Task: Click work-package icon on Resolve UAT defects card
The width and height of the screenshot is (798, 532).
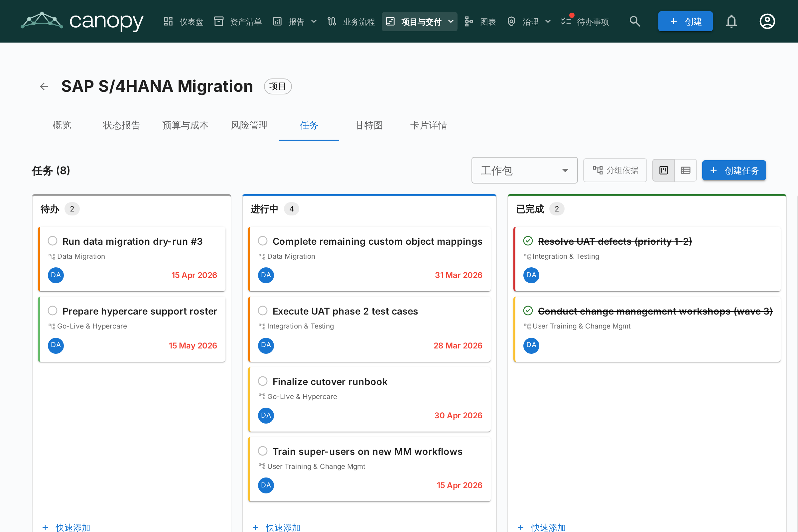Action: (527, 256)
